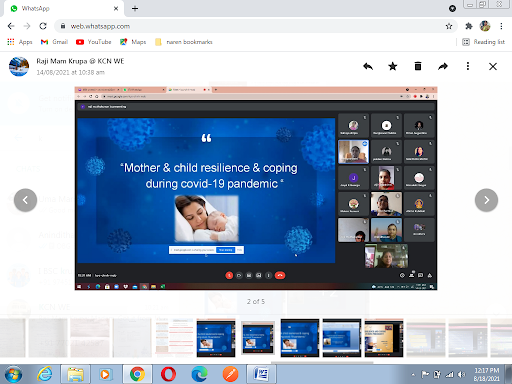Viewport: 512px width, 384px height.
Task: Select the WhatsApp browser tab
Action: click(x=63, y=9)
